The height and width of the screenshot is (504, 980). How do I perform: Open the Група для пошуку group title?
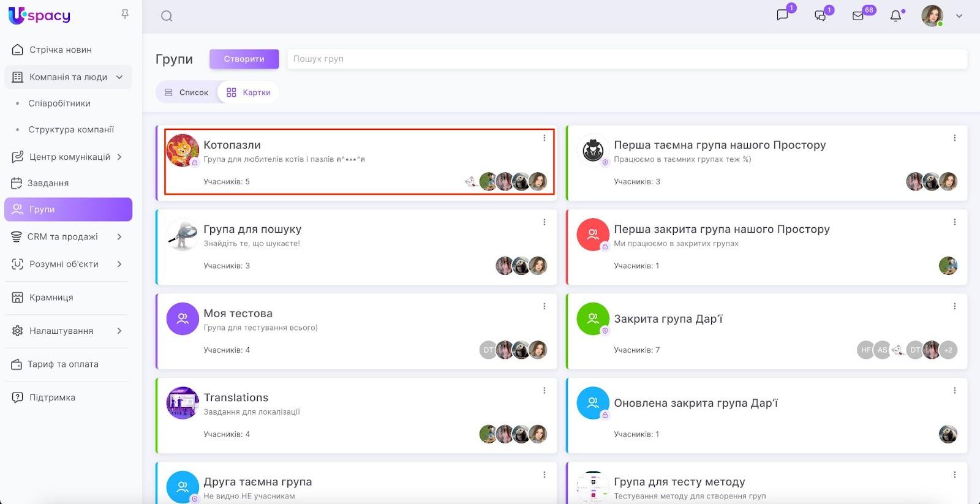252,229
